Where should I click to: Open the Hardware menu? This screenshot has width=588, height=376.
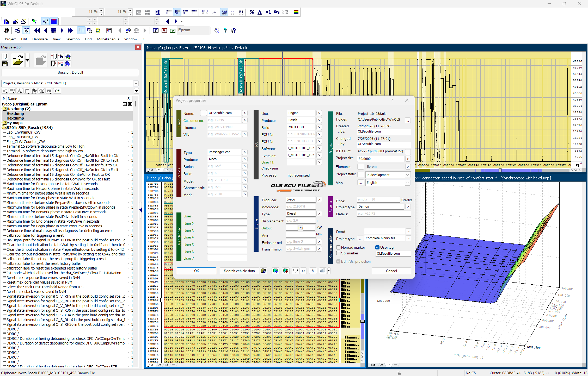[x=40, y=39]
